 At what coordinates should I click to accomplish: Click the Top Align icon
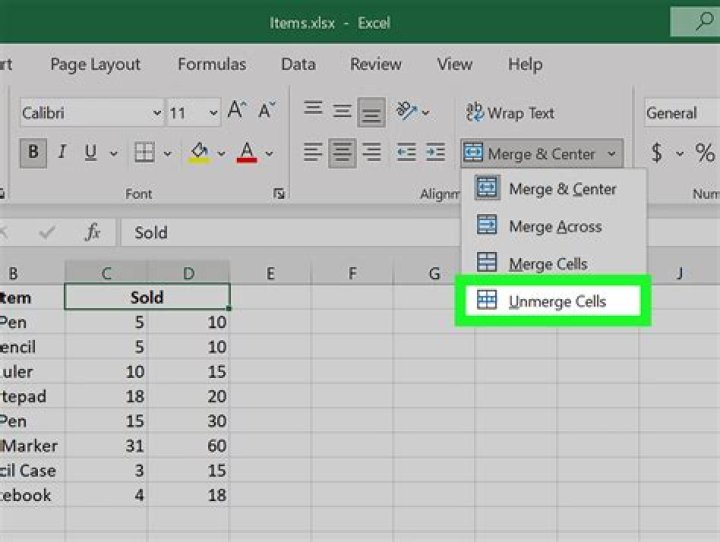313,111
